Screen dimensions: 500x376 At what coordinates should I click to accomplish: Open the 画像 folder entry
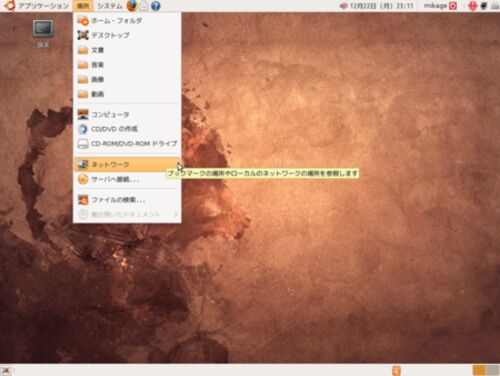tap(127, 79)
